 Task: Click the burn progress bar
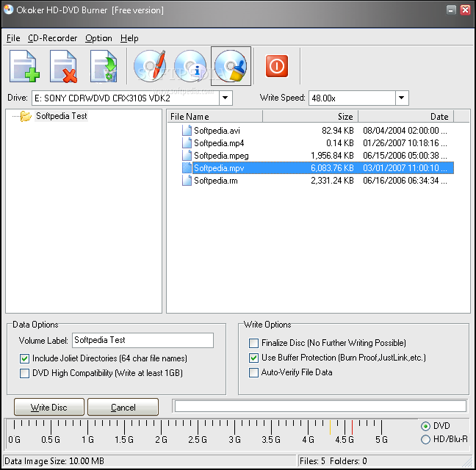coord(320,406)
